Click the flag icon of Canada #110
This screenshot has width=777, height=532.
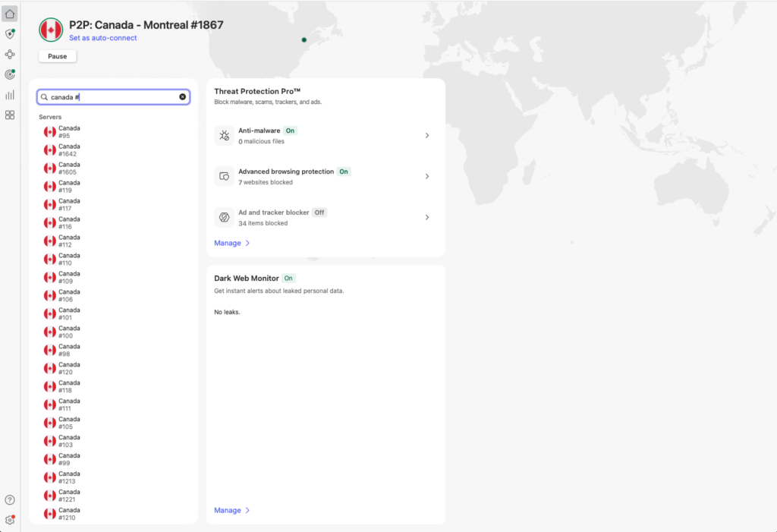[x=49, y=260]
